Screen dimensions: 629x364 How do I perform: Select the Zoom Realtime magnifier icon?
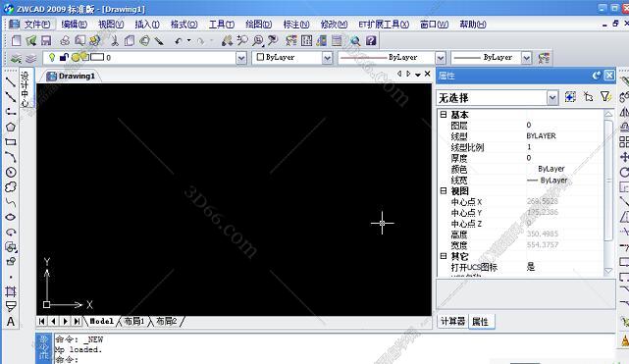[242, 41]
